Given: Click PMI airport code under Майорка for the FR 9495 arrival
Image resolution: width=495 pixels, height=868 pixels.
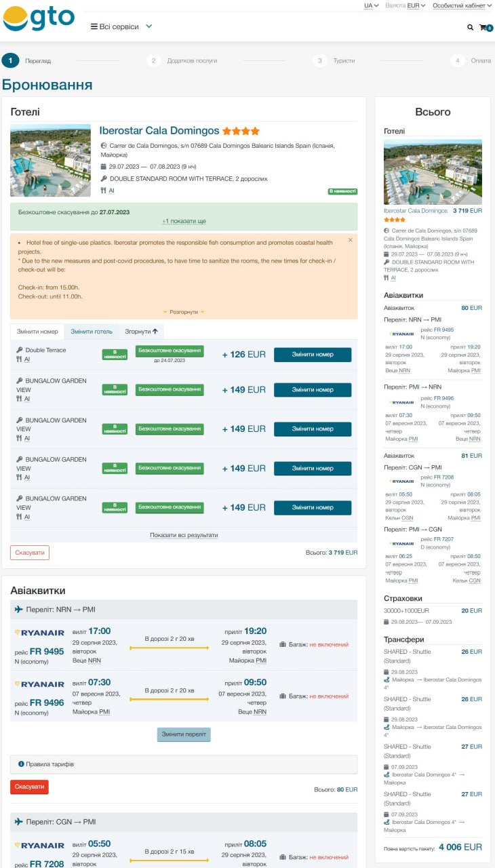Looking at the screenshot, I should [260, 660].
